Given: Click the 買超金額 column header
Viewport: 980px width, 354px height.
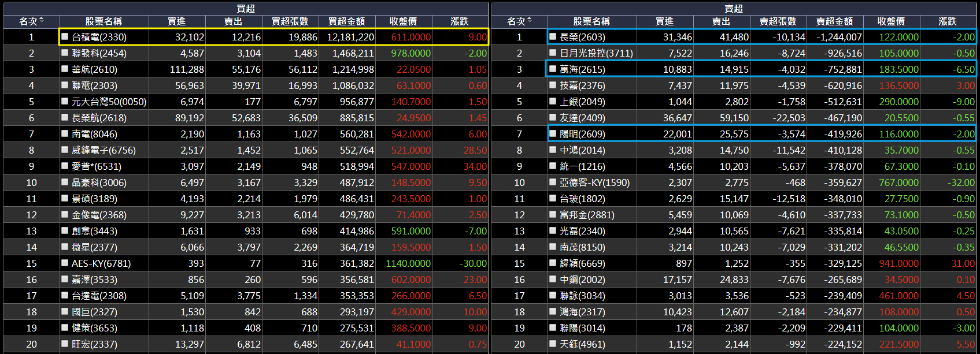Looking at the screenshot, I should point(346,21).
